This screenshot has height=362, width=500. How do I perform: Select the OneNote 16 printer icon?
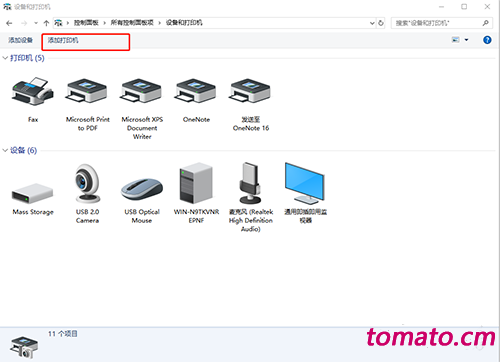pyautogui.click(x=250, y=92)
